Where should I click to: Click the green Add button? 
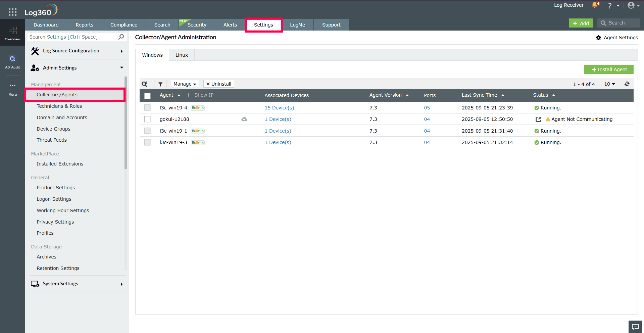pyautogui.click(x=581, y=23)
